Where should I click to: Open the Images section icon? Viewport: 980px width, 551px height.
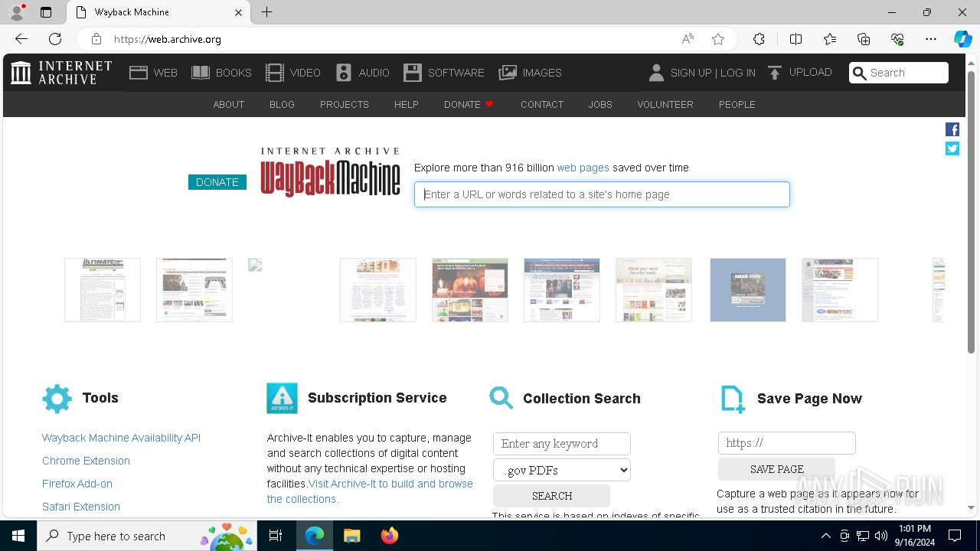[508, 73]
